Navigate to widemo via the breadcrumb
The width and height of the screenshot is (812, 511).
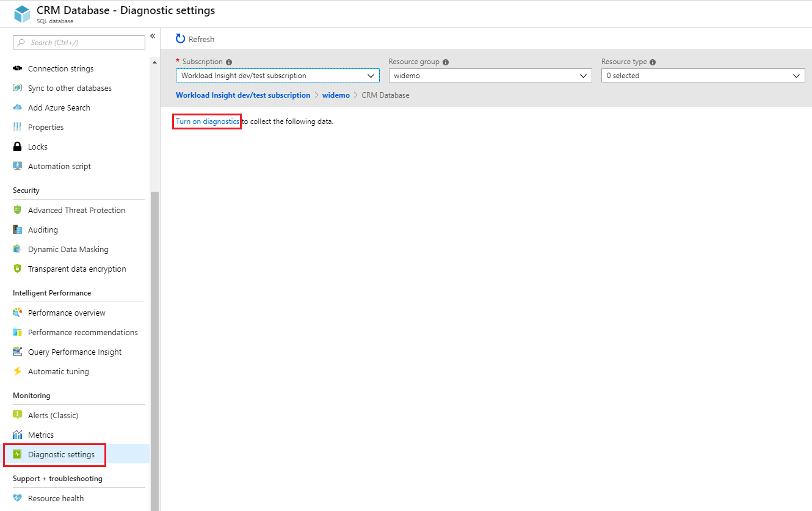point(336,95)
